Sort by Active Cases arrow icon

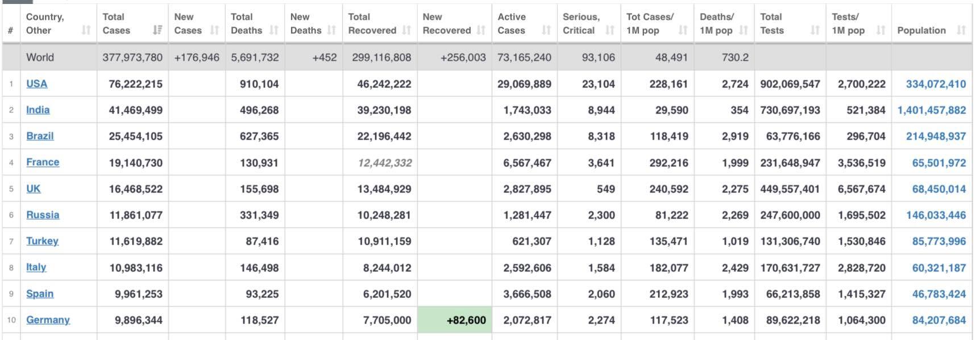pyautogui.click(x=546, y=30)
